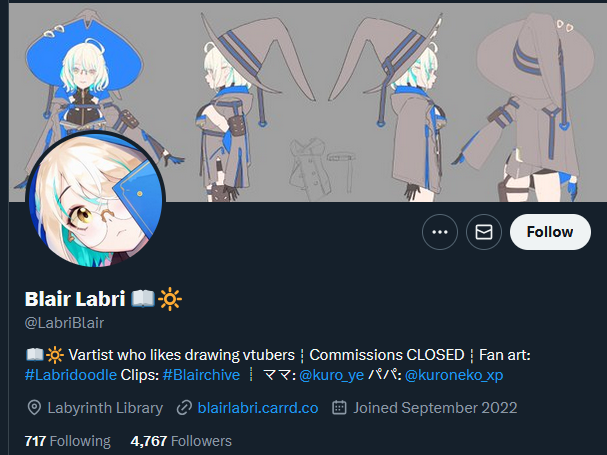Click the @LabriBlair handle text
607x455 pixels.
pyautogui.click(x=64, y=323)
